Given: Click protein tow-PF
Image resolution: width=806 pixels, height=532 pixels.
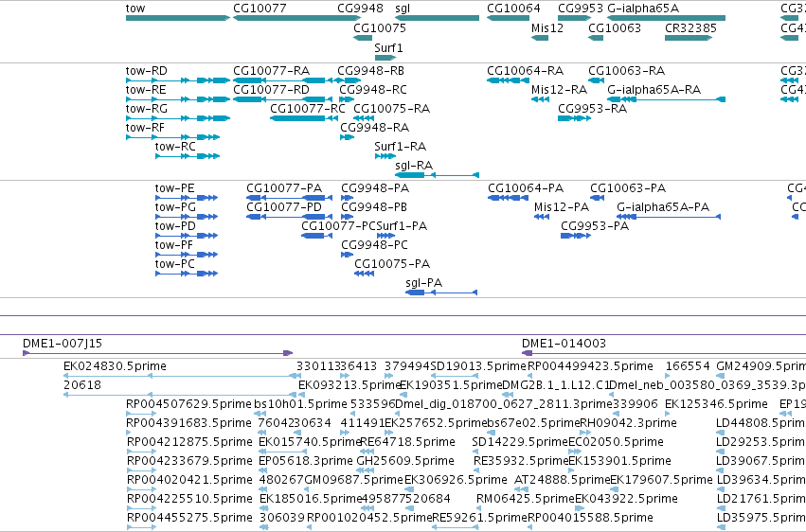Looking at the screenshot, I should click(173, 245).
